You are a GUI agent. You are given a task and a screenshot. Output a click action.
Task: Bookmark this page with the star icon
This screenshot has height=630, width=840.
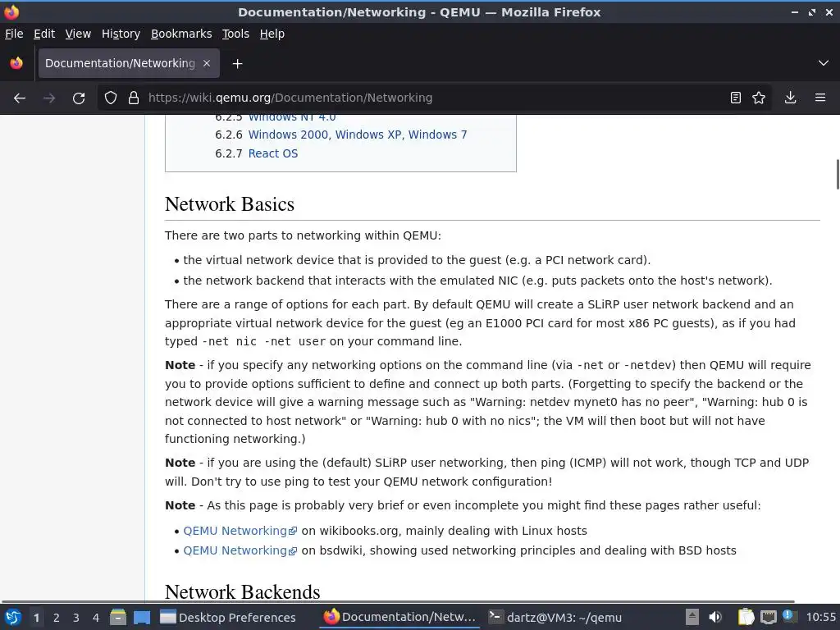pos(759,98)
